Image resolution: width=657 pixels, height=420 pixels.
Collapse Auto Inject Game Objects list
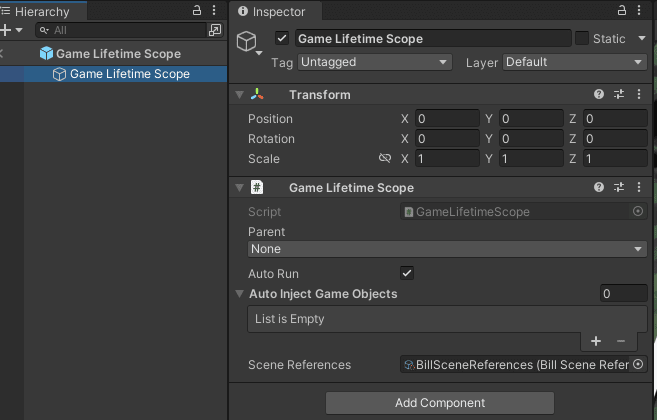[240, 294]
